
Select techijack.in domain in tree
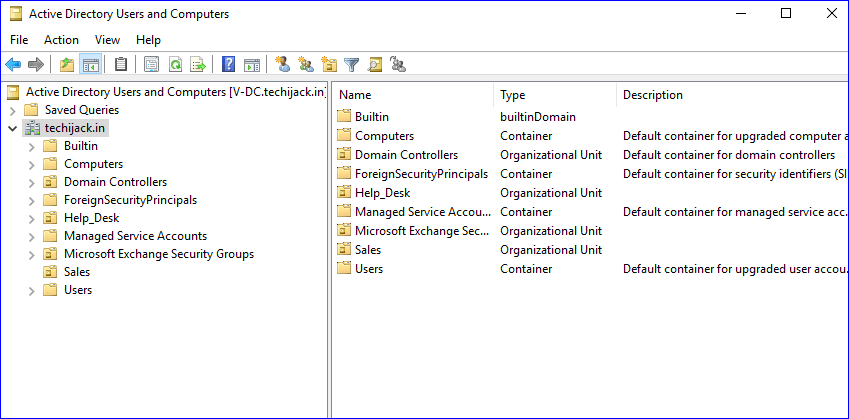[75, 128]
